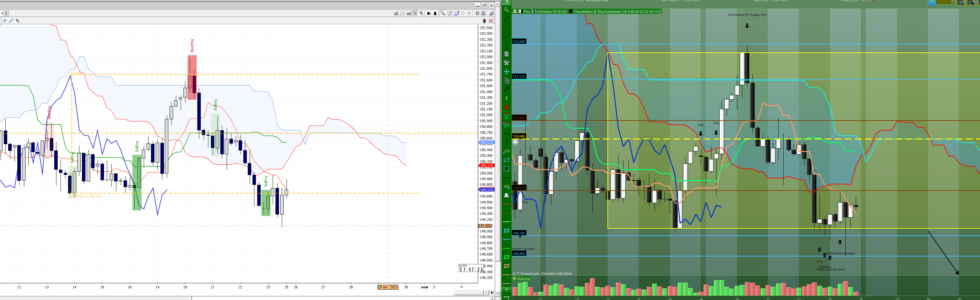The height and width of the screenshot is (300, 980).
Task: Open the three-dots more tools menu
Action: point(506,296)
